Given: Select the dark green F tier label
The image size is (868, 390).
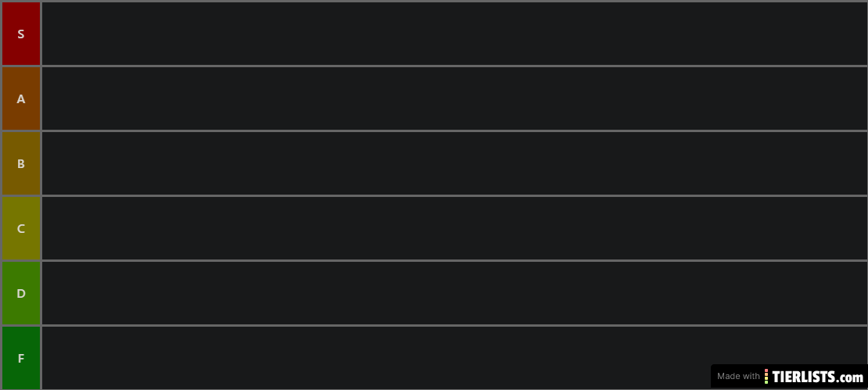Looking at the screenshot, I should pos(21,358).
